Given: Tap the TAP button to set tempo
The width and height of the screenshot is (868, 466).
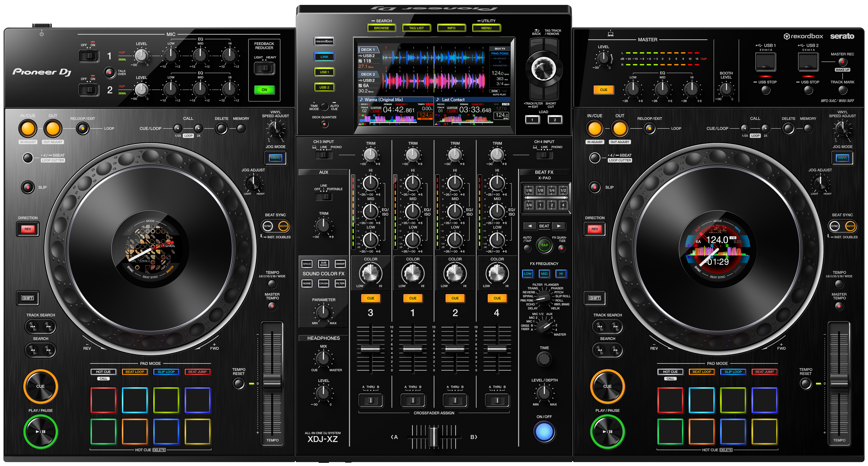Looking at the screenshot, I should [x=544, y=245].
